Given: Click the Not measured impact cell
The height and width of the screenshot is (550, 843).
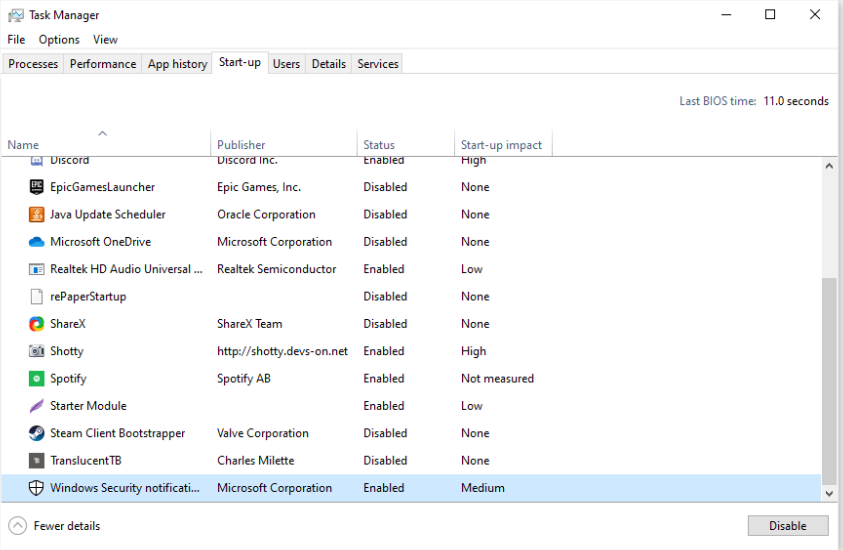Looking at the screenshot, I should pos(497,378).
